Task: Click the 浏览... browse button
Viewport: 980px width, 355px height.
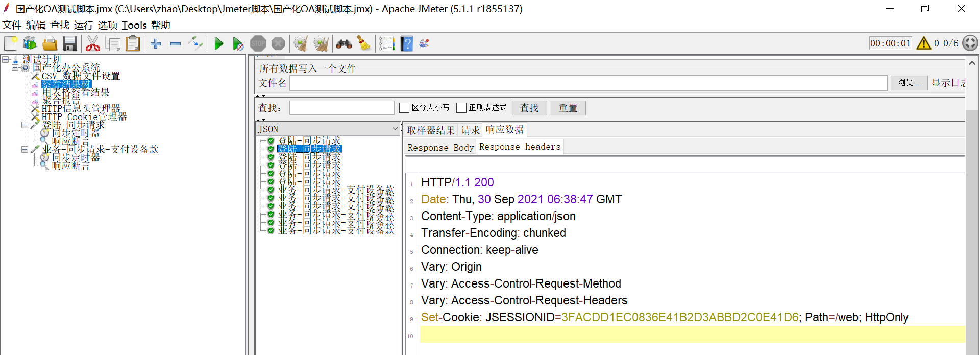Action: click(x=909, y=83)
